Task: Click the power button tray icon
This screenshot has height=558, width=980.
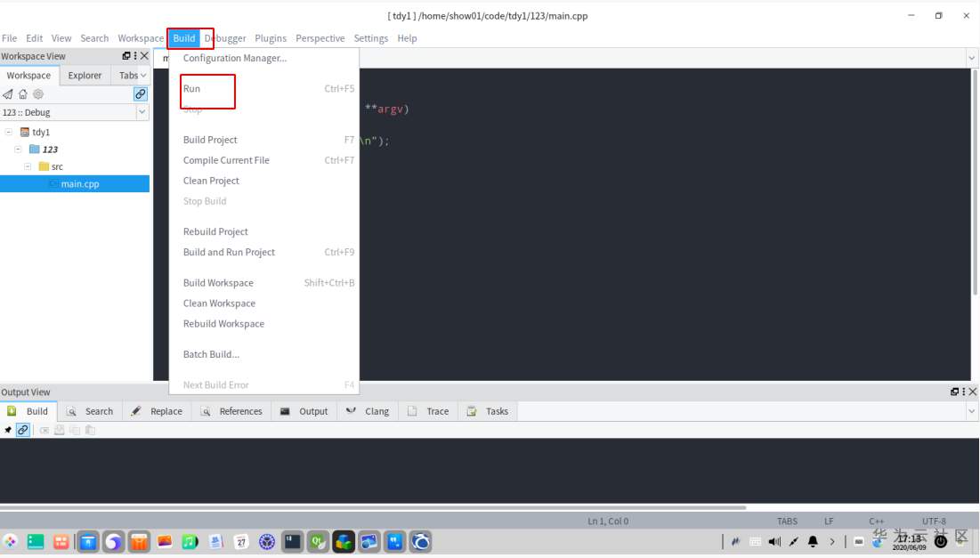Action: (x=941, y=542)
